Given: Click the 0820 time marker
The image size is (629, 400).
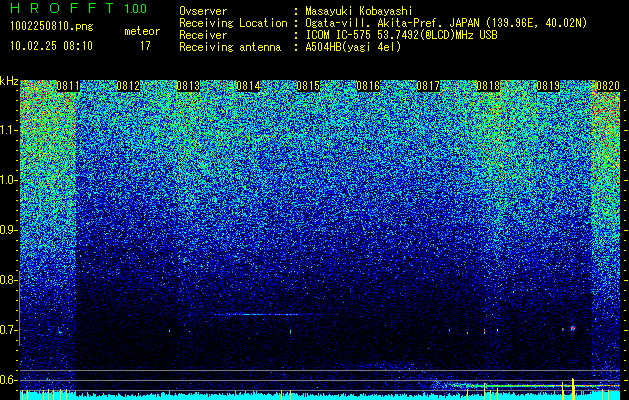Looking at the screenshot, I should [608, 86].
